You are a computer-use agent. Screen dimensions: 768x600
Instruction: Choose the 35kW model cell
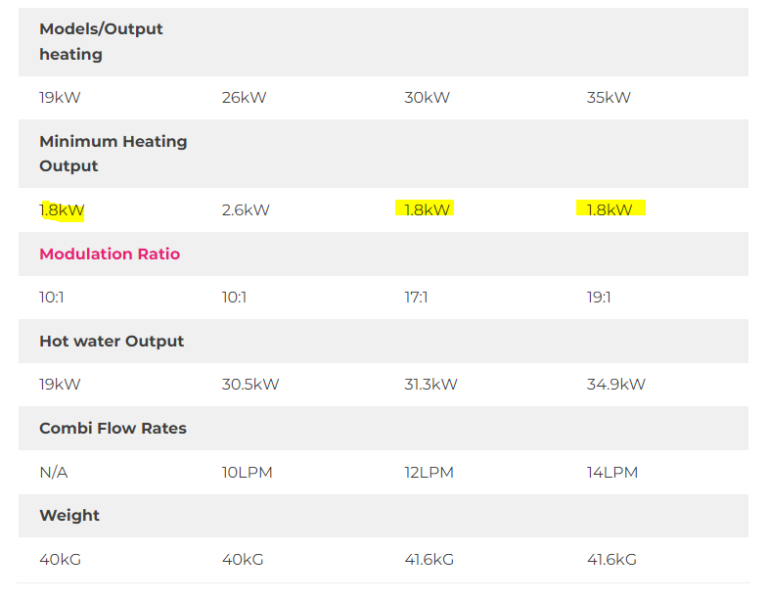click(x=609, y=97)
